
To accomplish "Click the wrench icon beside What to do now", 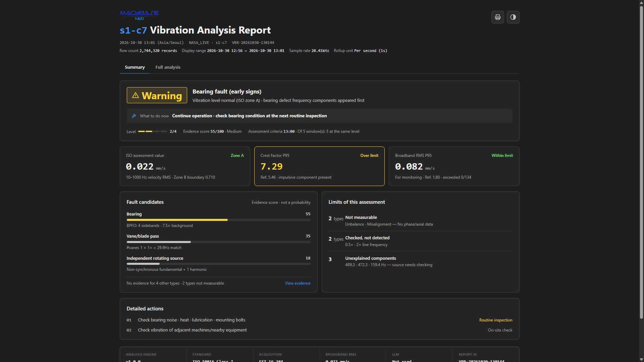I will click(x=134, y=116).
